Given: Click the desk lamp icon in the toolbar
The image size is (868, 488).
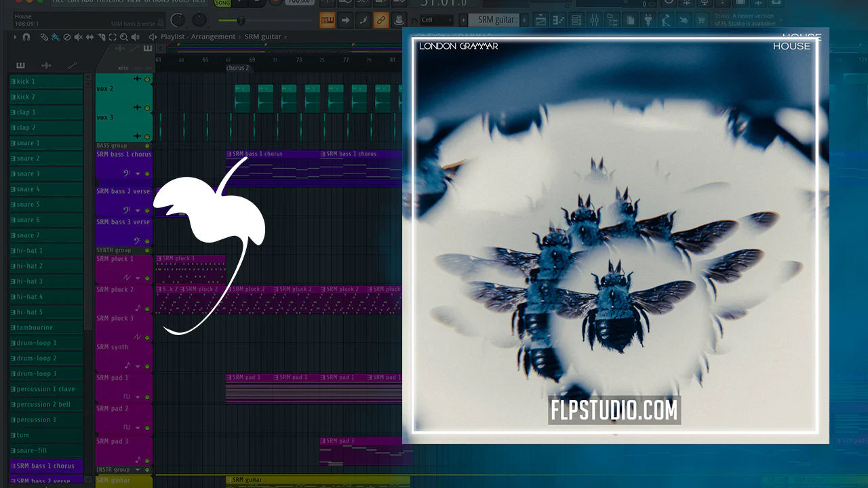Looking at the screenshot, I should pos(666,20).
